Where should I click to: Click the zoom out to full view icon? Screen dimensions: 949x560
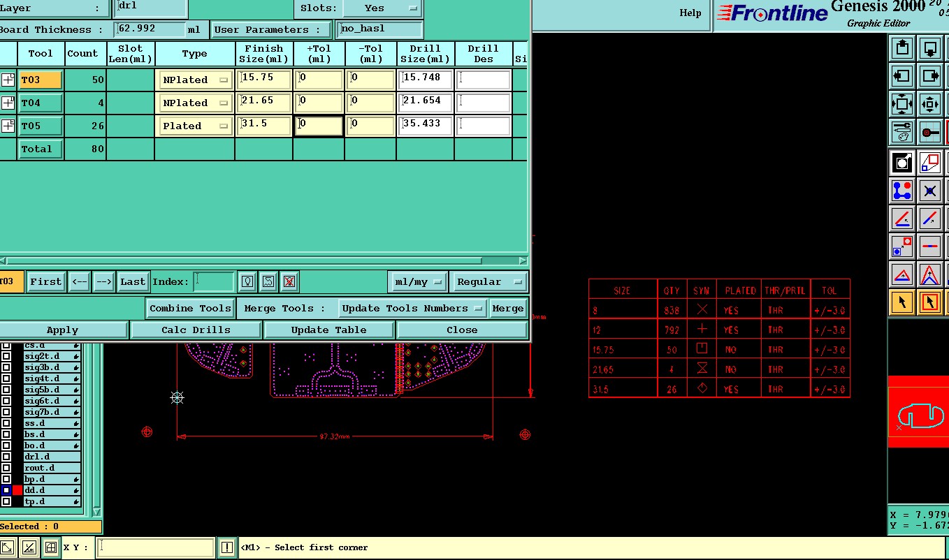pyautogui.click(x=902, y=105)
